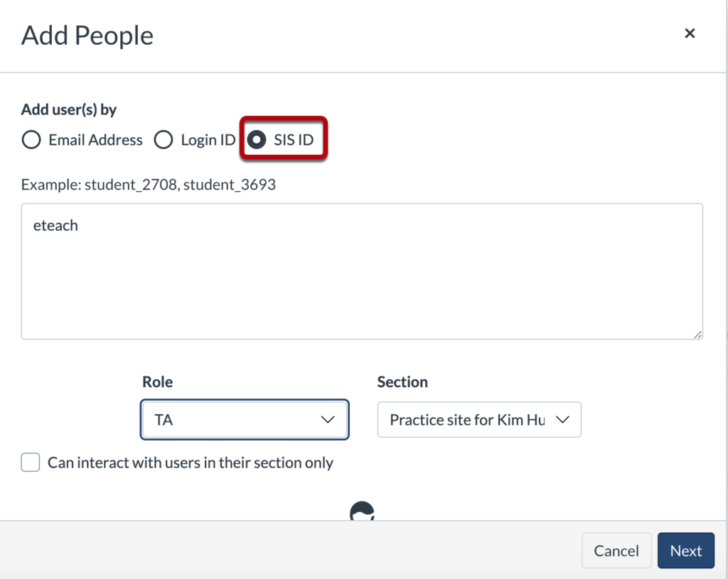Open the Section dropdown for Kim Hu
The image size is (728, 579).
pyautogui.click(x=479, y=420)
